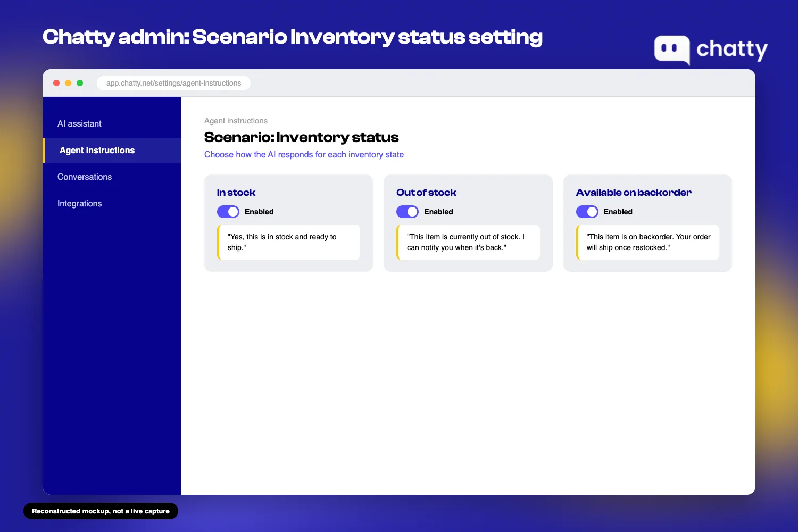Click the "Out of stock" card heading
Screen dimensions: 798x532
[x=426, y=193]
